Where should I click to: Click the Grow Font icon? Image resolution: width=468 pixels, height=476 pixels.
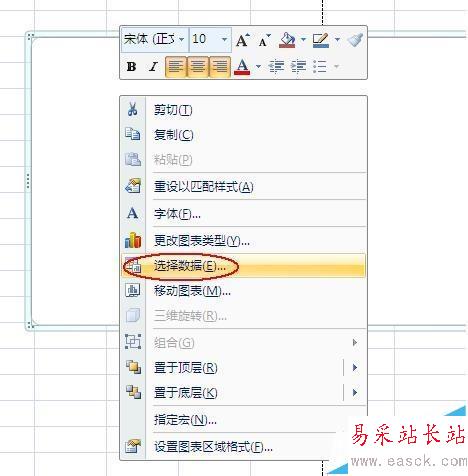pyautogui.click(x=243, y=40)
